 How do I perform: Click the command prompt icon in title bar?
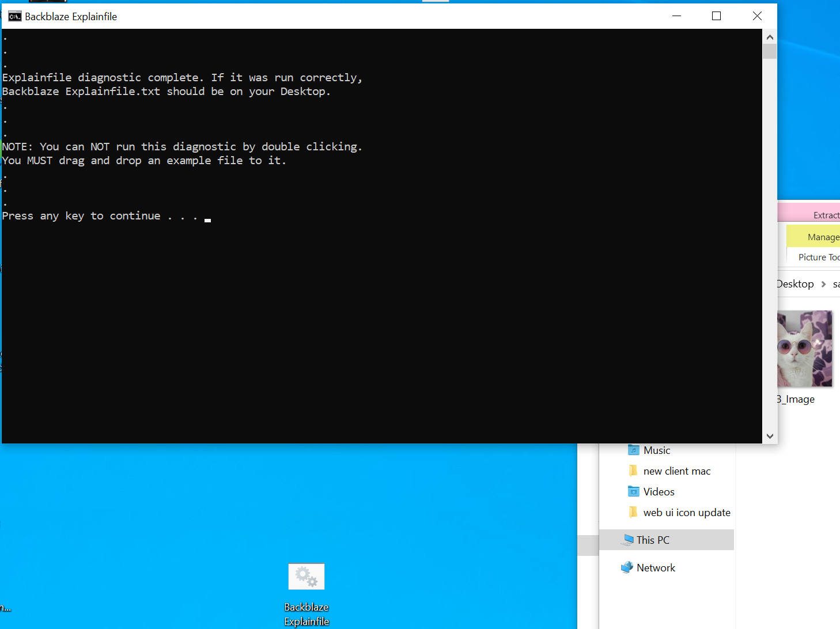pos(14,16)
